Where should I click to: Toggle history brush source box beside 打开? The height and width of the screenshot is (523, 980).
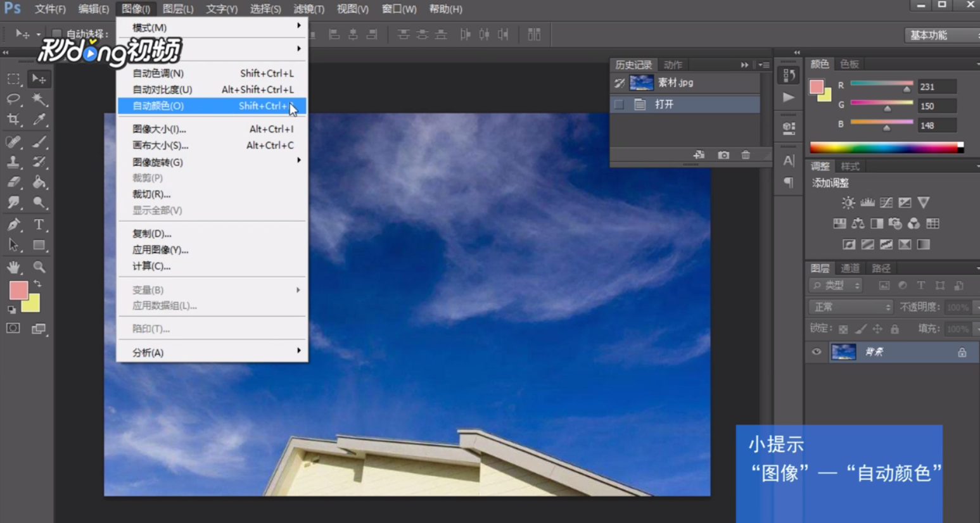619,104
